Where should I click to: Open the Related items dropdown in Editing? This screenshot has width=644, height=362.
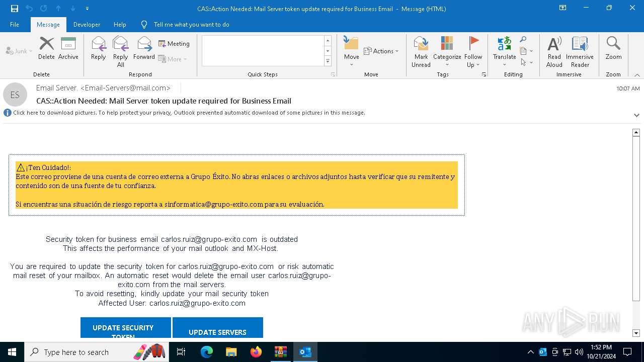pos(526,51)
